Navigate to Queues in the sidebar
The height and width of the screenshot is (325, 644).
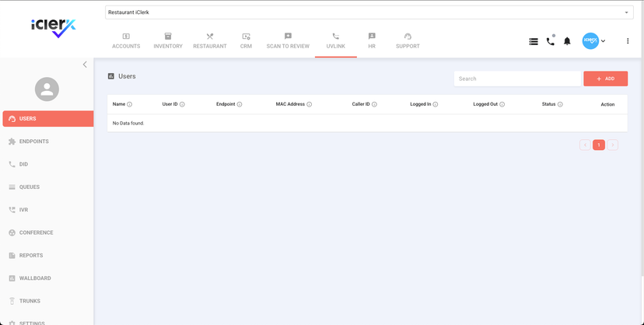click(x=30, y=187)
